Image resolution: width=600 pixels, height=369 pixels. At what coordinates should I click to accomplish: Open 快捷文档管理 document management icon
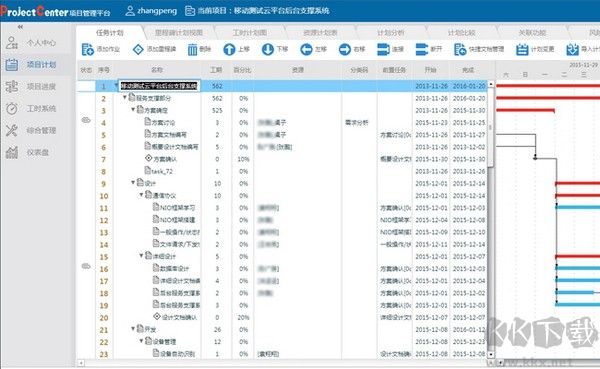click(x=460, y=49)
